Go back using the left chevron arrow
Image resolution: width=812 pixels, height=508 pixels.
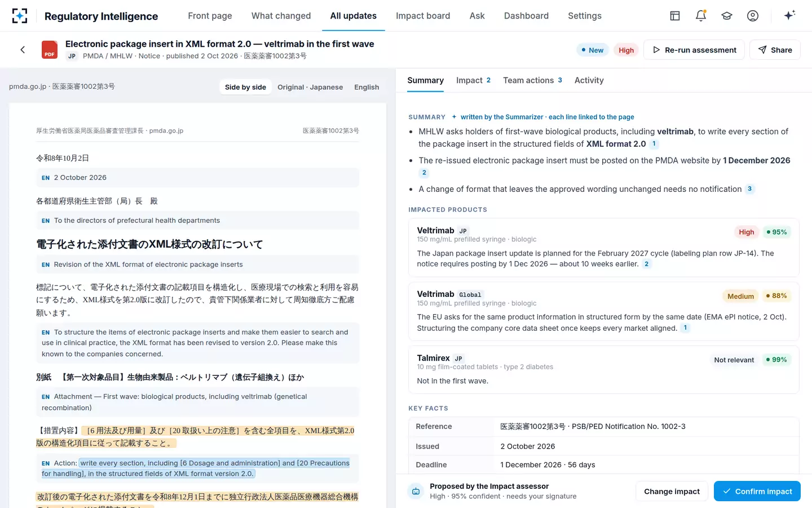pos(23,50)
